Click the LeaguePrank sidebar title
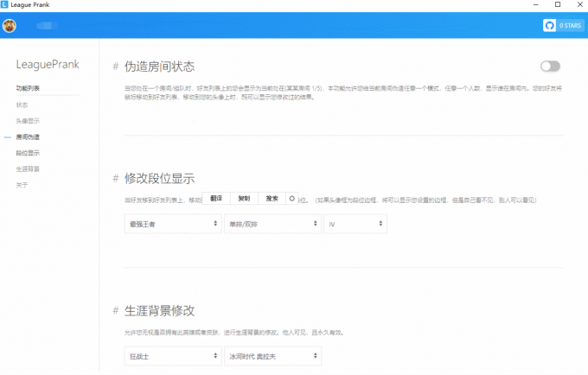The width and height of the screenshot is (588, 375). [x=48, y=65]
